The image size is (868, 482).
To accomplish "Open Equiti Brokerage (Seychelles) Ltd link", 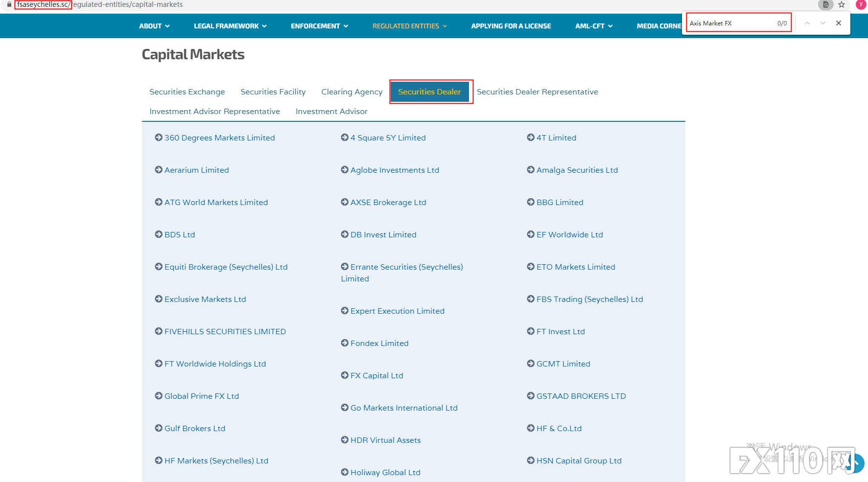I will pyautogui.click(x=226, y=267).
